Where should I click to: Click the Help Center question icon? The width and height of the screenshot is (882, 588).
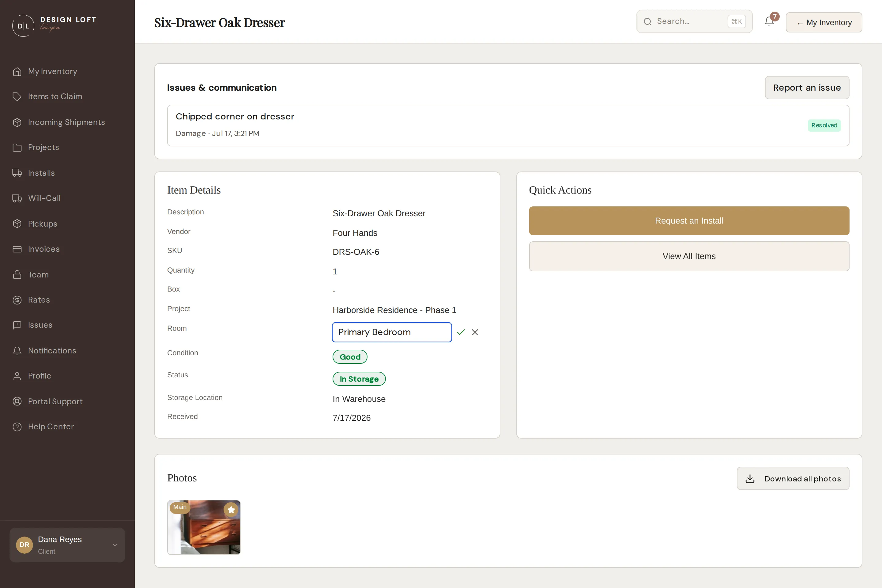tap(17, 427)
